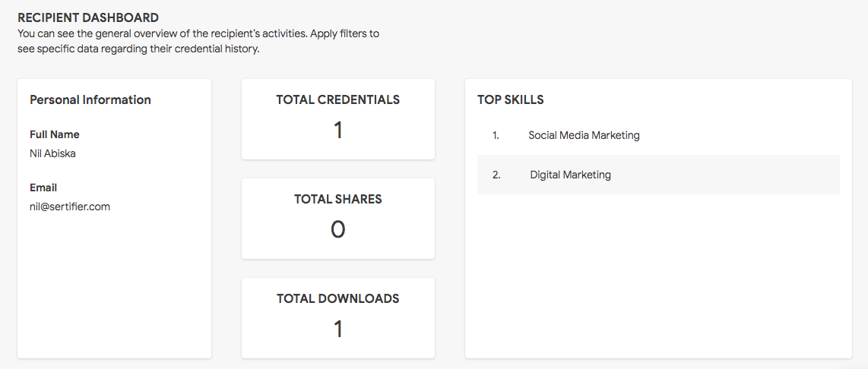
Task: Click the Total Credentials card
Action: coord(337,119)
